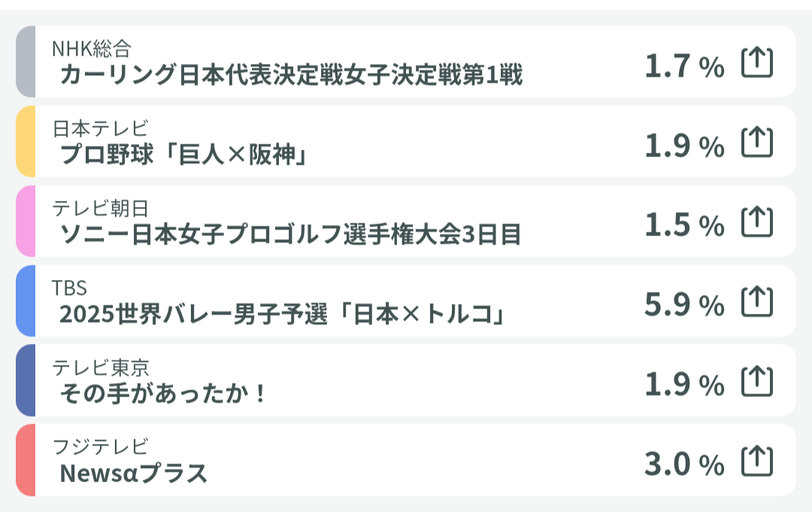
Task: Click the blue TBS color bar
Action: (25, 301)
